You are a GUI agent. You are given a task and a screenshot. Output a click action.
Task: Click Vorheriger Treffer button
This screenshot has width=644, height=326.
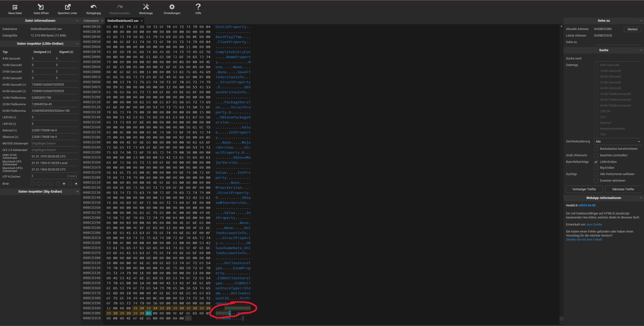(x=584, y=189)
